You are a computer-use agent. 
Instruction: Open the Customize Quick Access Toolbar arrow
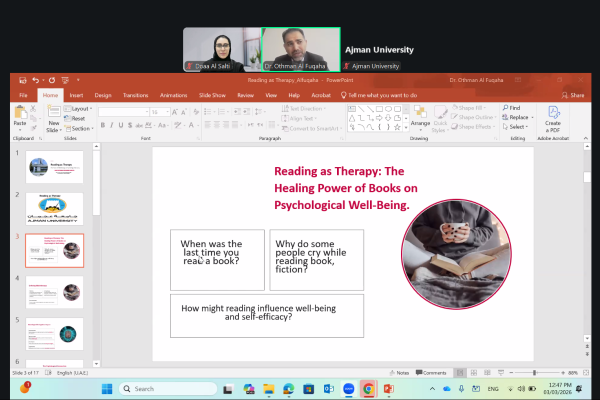tap(78, 80)
